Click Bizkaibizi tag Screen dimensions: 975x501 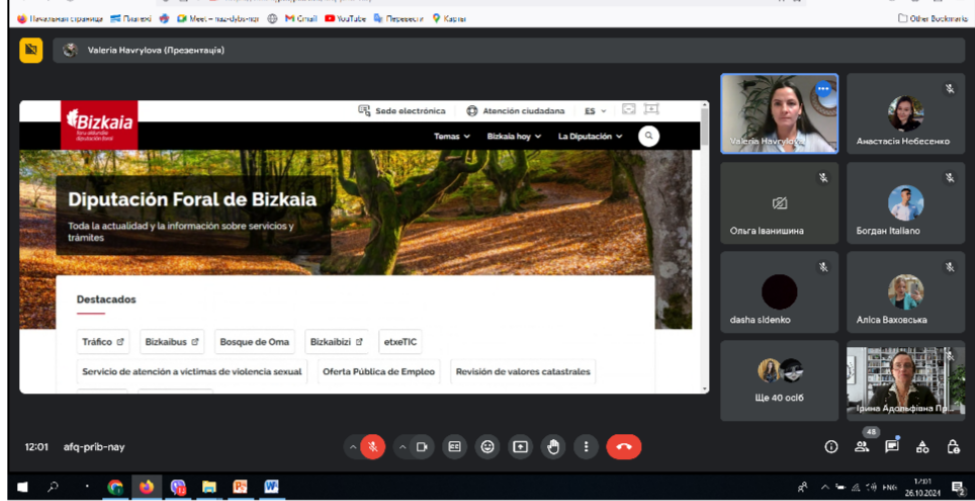point(336,342)
